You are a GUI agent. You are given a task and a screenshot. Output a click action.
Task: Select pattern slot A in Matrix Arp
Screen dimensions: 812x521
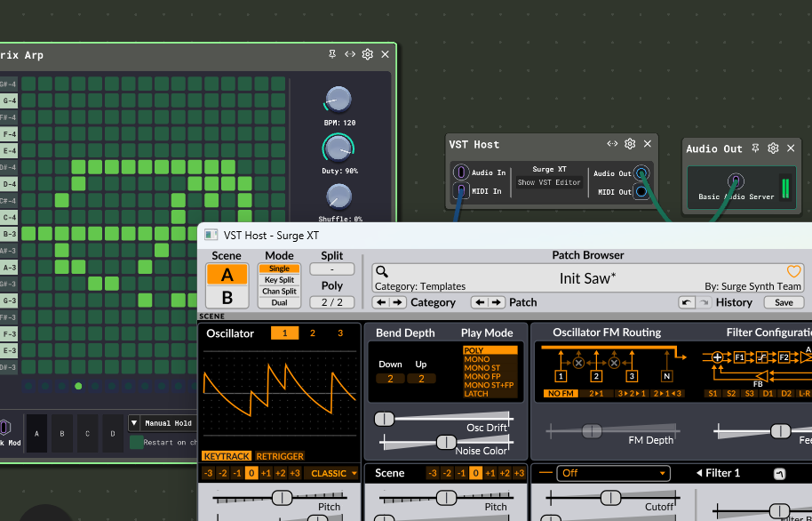36,433
